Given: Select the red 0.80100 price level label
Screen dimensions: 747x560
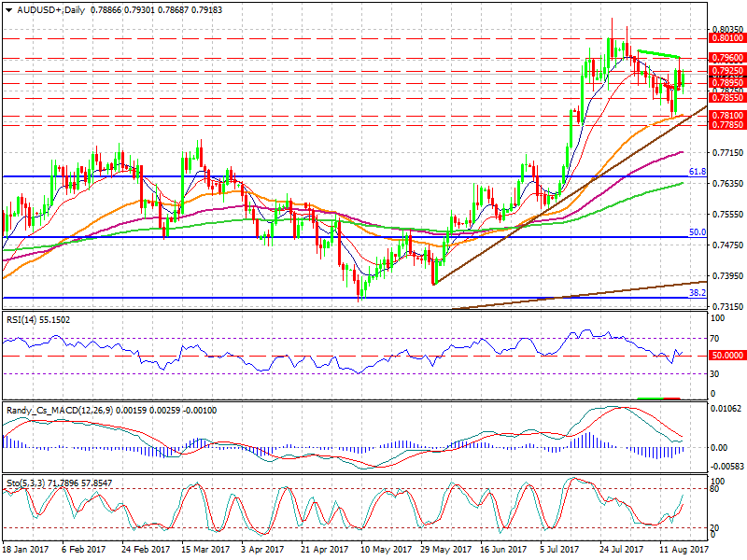Looking at the screenshot, I should click(x=726, y=38).
